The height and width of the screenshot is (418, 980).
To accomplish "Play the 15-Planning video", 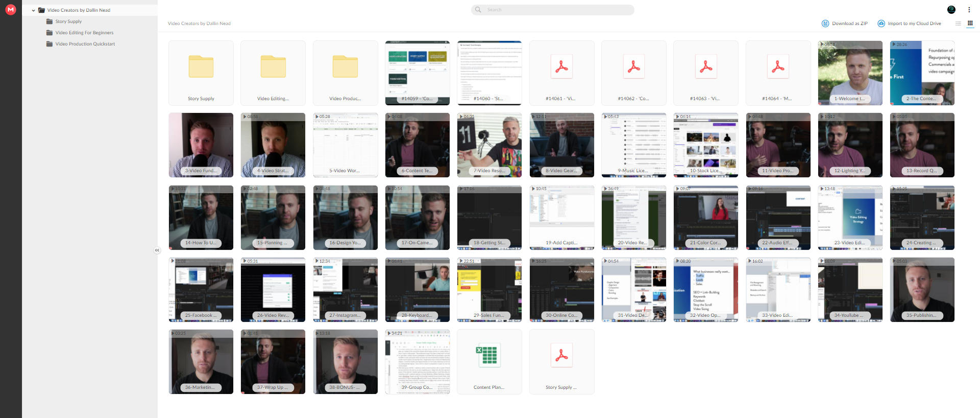I will click(x=273, y=218).
